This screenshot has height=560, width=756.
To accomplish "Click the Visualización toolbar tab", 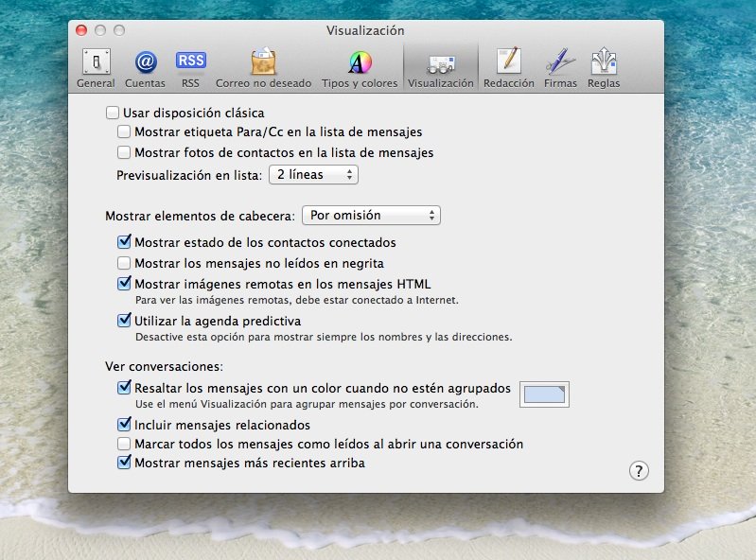I will click(440, 68).
